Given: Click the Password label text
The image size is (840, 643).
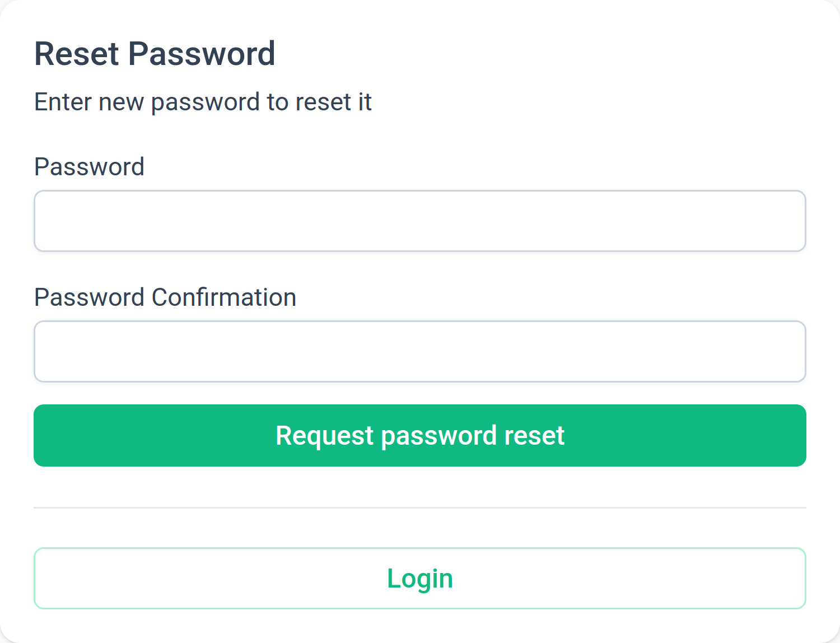Looking at the screenshot, I should click(89, 166).
